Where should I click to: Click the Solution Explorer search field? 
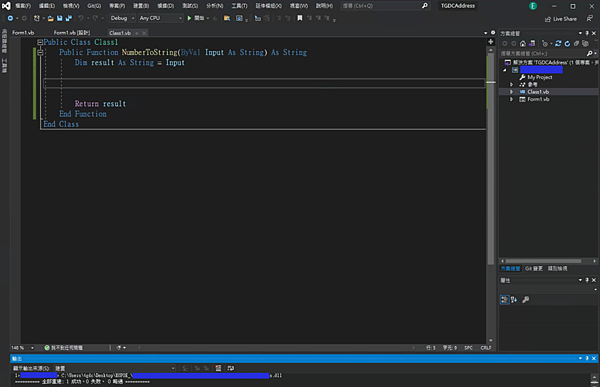pyautogui.click(x=543, y=53)
